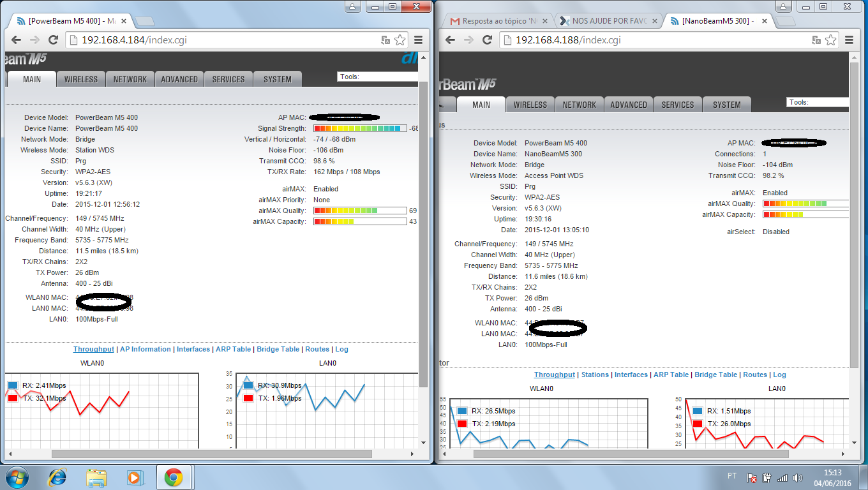The width and height of the screenshot is (868, 490).
Task: Select MAIN tab in left PowerBeam window
Action: pos(32,79)
